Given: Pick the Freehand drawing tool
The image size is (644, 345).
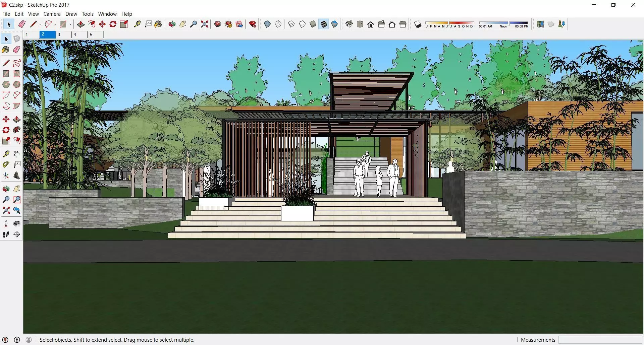Looking at the screenshot, I should (x=17, y=63).
